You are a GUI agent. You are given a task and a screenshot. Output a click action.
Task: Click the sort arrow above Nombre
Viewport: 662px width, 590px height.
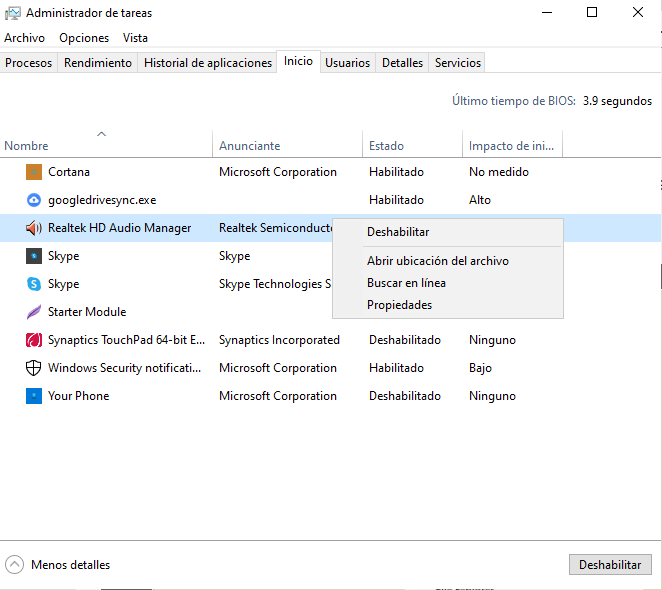tap(101, 134)
